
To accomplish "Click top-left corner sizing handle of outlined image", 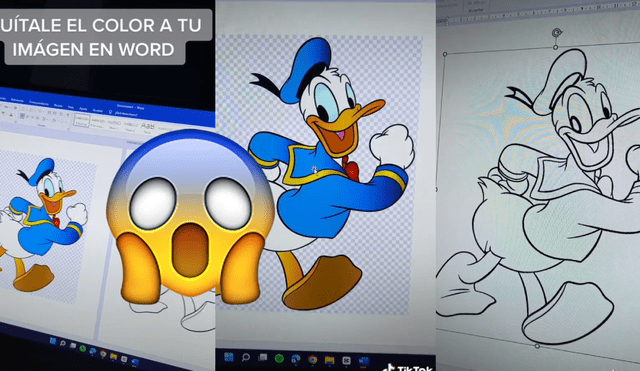I will [x=445, y=54].
